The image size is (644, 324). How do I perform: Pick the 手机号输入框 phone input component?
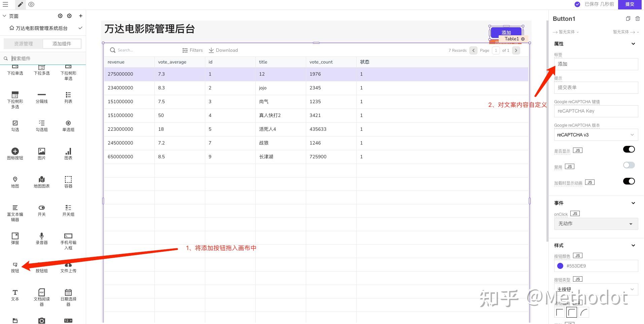[x=68, y=241]
